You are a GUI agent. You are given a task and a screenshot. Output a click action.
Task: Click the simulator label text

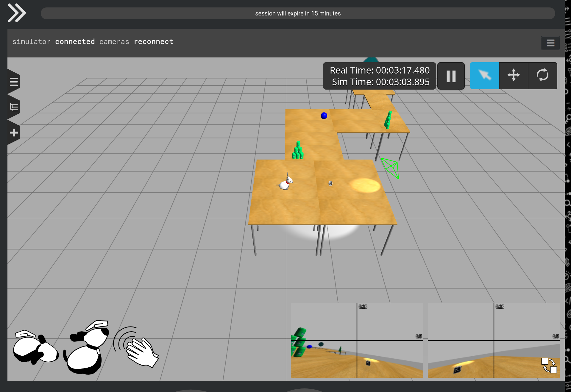click(x=31, y=42)
